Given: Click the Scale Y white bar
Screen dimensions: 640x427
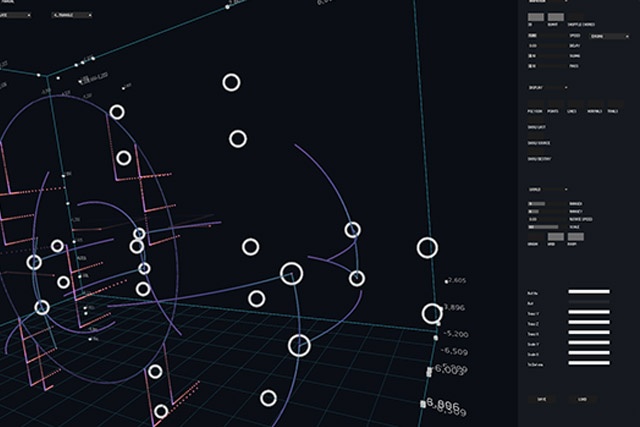Looking at the screenshot, I should pos(589,343).
